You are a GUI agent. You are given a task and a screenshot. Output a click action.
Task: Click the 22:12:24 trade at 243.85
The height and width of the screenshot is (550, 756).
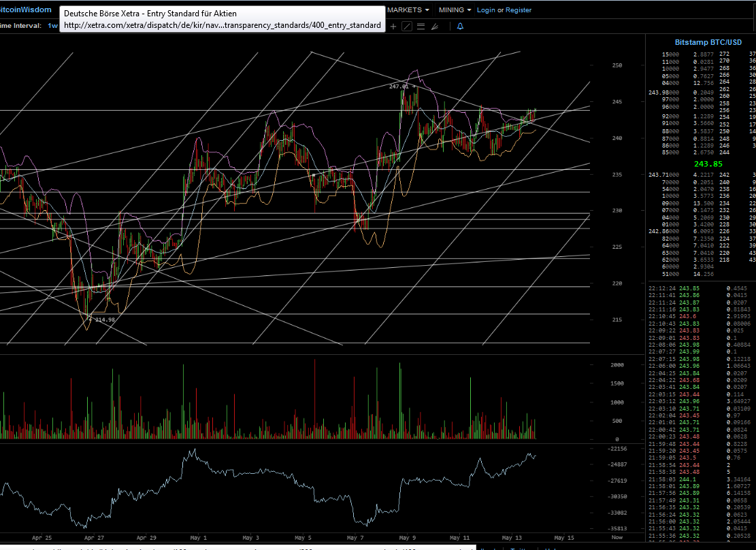tap(700, 288)
